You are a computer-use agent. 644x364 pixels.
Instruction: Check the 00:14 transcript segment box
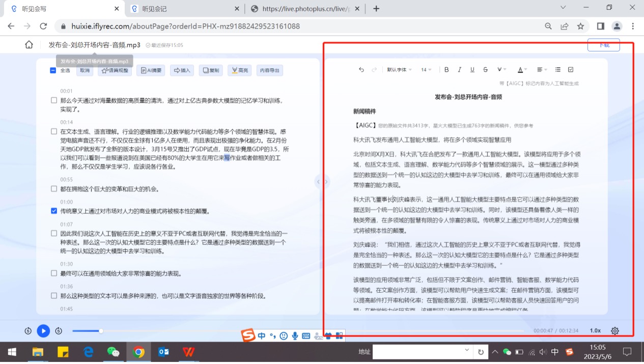pos(54,131)
